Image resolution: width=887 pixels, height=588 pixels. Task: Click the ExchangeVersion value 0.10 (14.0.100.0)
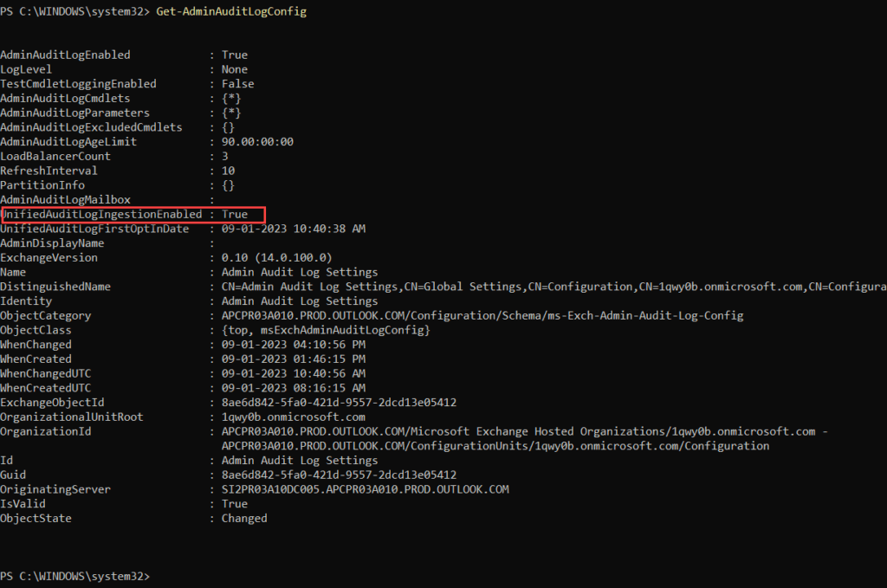(276, 258)
